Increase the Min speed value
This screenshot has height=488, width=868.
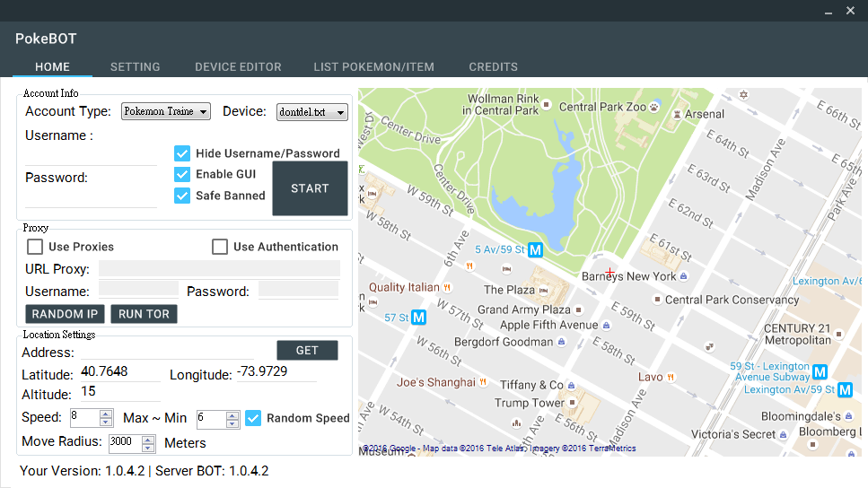(x=232, y=415)
